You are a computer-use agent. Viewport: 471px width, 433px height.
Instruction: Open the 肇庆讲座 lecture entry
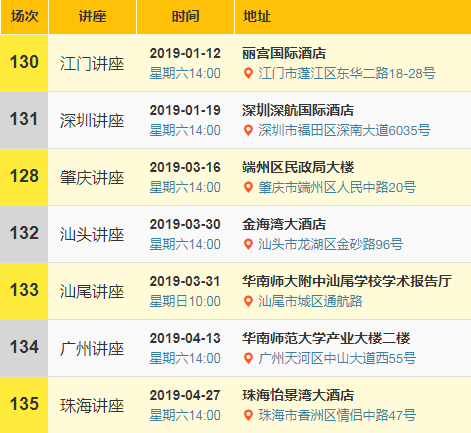92,178
